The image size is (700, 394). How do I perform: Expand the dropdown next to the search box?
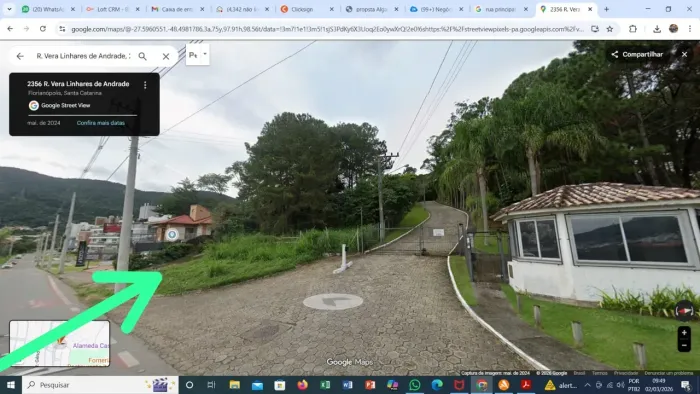tap(205, 54)
